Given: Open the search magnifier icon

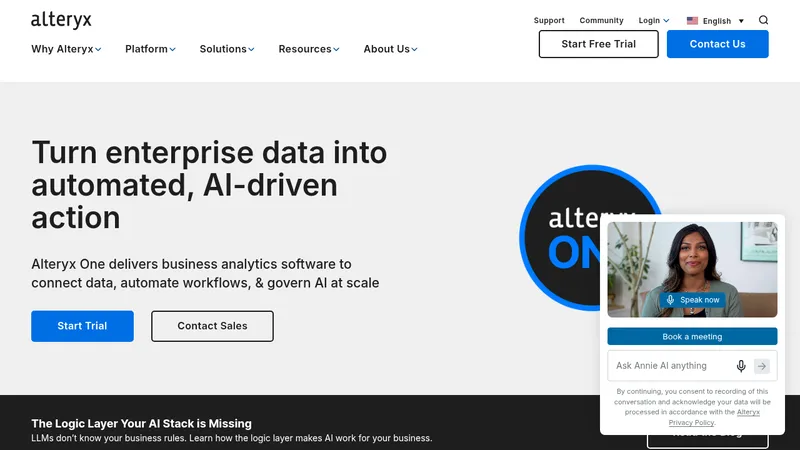Looking at the screenshot, I should pyautogui.click(x=763, y=20).
